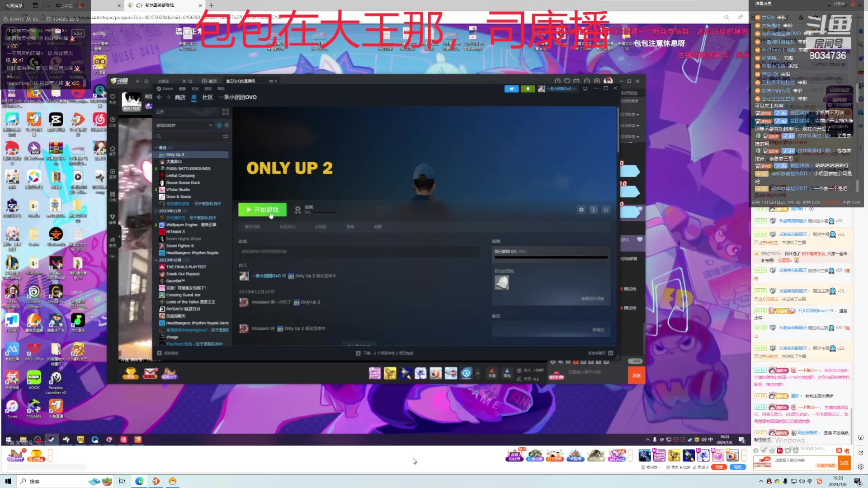Screen dimensions: 868x488
Task: Open the 社区 community section in Steam
Action: click(x=208, y=97)
